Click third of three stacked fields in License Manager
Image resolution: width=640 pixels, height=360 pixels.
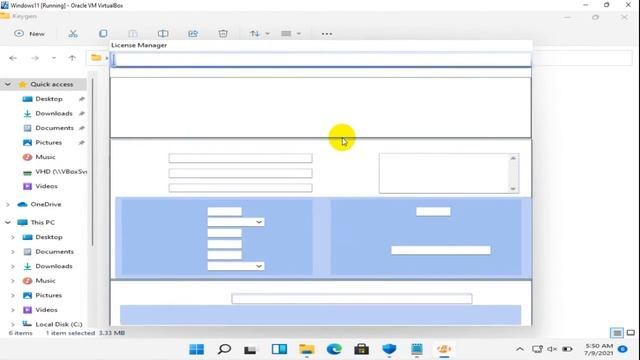(x=240, y=188)
